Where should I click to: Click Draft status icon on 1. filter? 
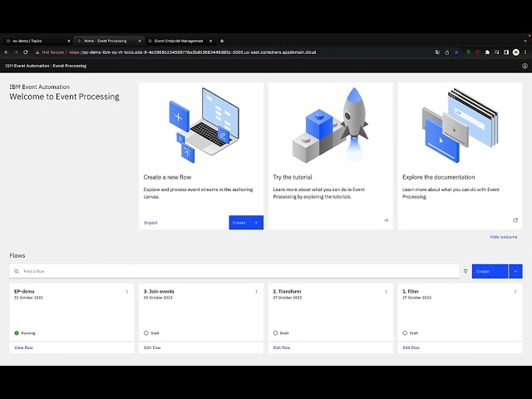click(405, 333)
